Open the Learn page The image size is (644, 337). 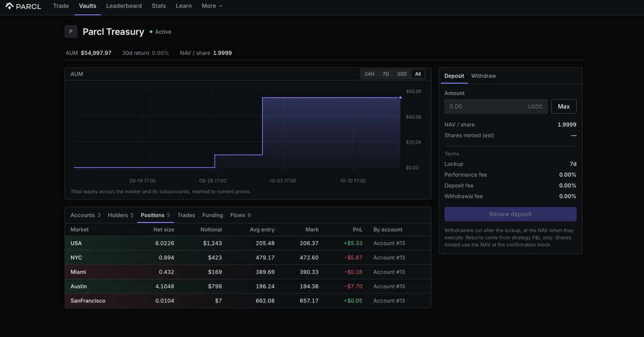pyautogui.click(x=184, y=6)
